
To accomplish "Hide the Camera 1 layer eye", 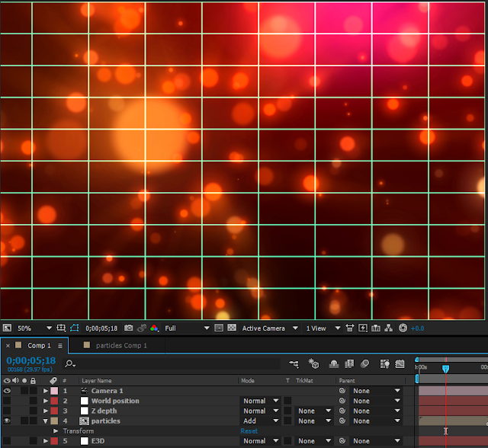I will coord(7,391).
